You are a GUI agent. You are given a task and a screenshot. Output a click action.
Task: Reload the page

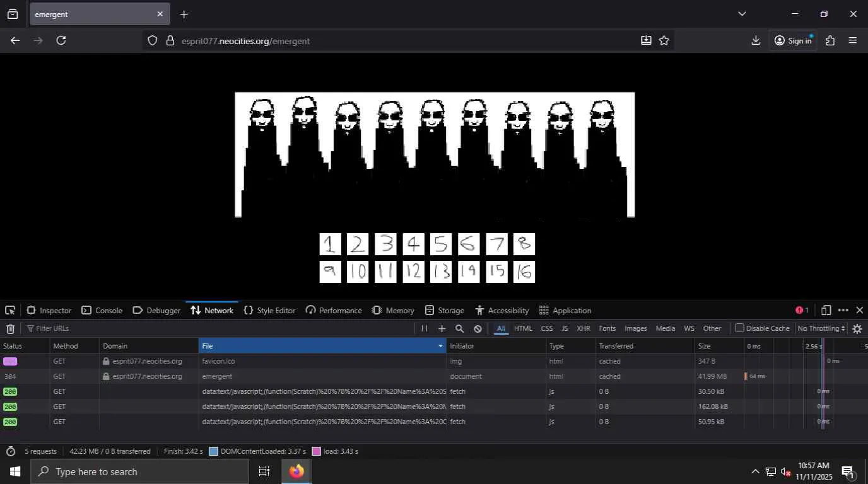61,40
